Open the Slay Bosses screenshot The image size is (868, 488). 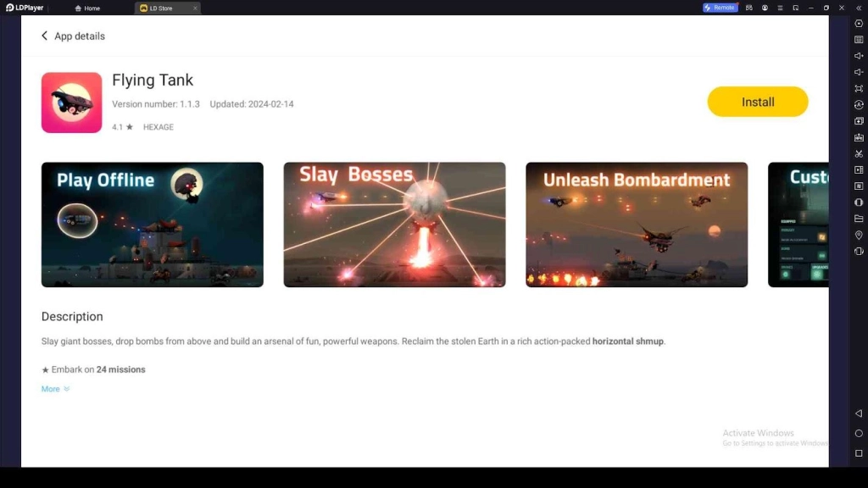coord(394,225)
